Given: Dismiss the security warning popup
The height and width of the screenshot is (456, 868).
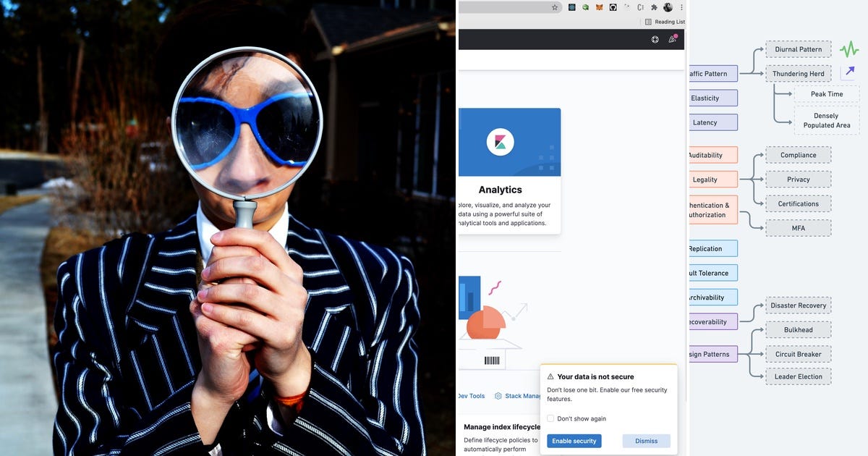Looking at the screenshot, I should pyautogui.click(x=646, y=441).
